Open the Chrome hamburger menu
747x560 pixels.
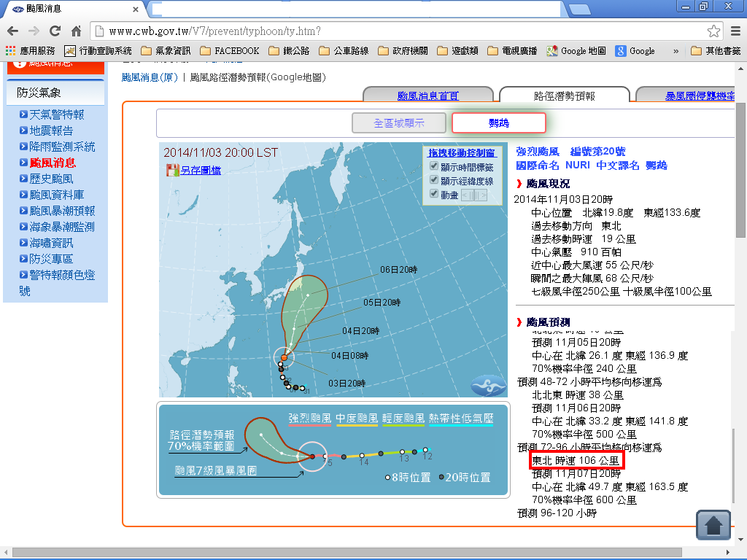pos(735,31)
